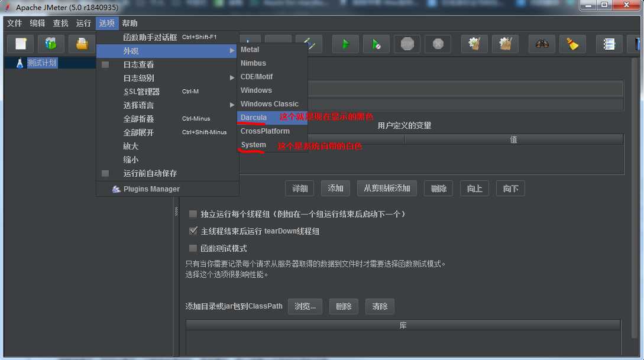The width and height of the screenshot is (644, 360).
Task: Click the 从剪贴板添加 button
Action: click(387, 188)
